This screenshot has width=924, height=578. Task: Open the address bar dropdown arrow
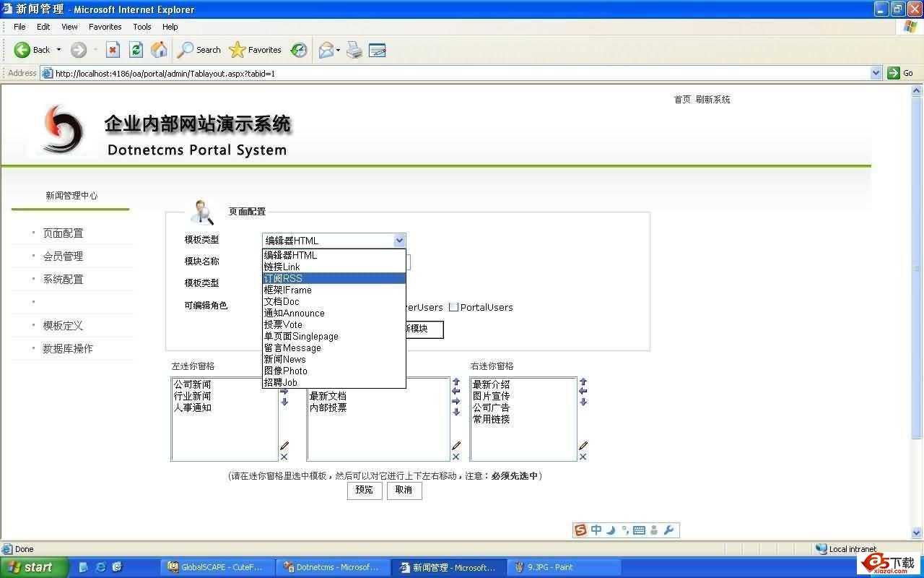(876, 73)
